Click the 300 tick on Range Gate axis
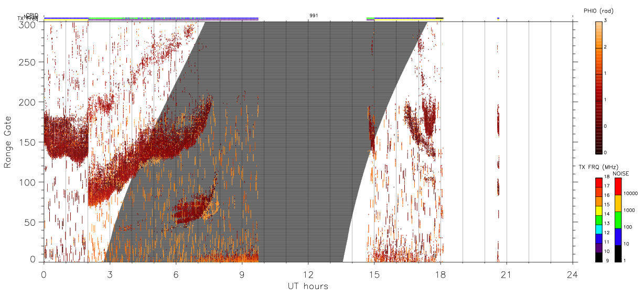This screenshot has height=297, width=644. (x=28, y=25)
